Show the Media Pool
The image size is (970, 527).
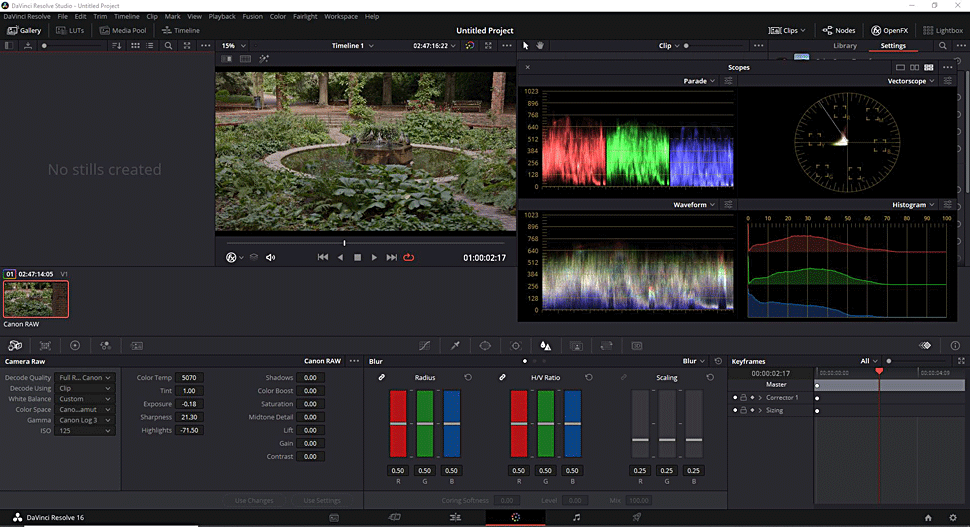click(122, 30)
